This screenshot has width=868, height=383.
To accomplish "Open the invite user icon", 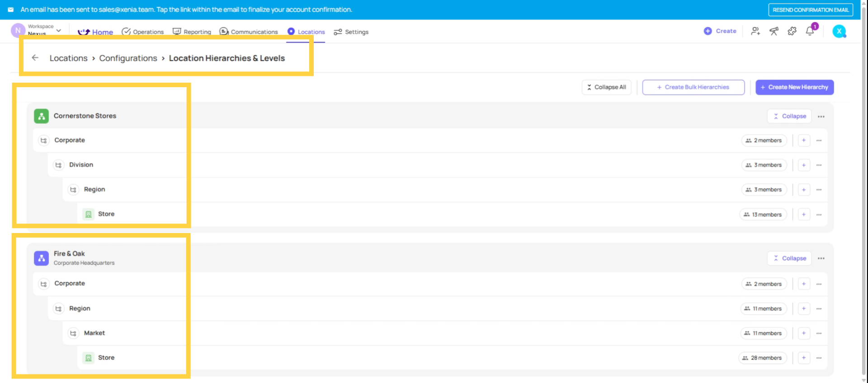I will tap(755, 31).
